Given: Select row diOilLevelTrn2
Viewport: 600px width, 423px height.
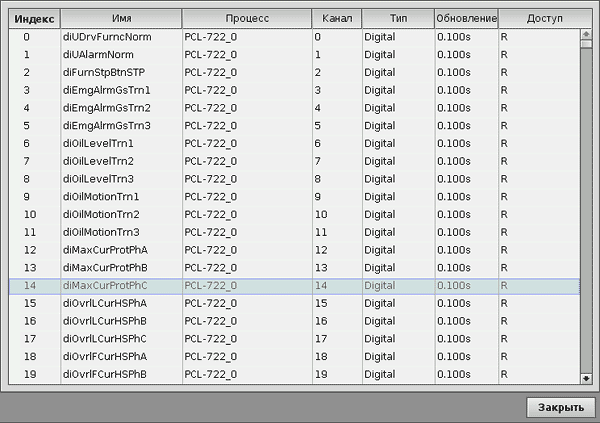Looking at the screenshot, I should pyautogui.click(x=294, y=161).
